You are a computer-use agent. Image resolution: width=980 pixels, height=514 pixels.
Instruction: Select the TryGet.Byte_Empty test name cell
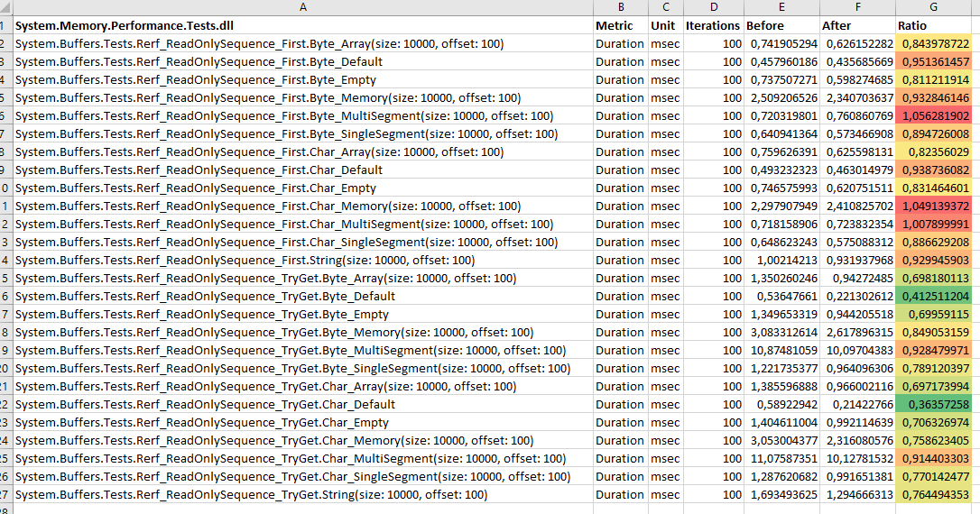click(303, 314)
